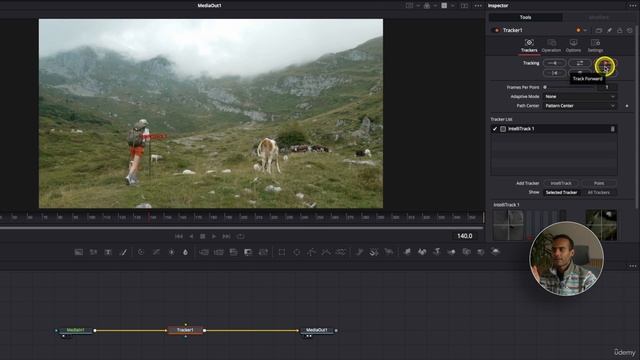
Task: Adjust the Frames Per Point slider
Action: pos(569,87)
